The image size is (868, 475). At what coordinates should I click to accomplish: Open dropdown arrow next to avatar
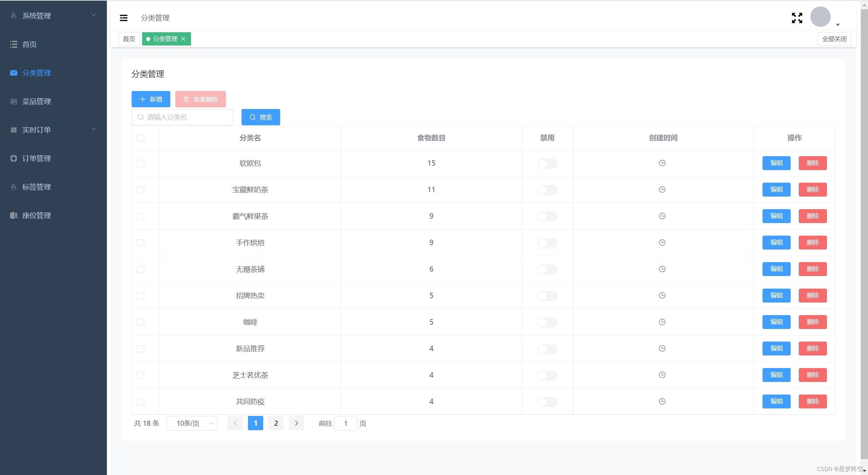point(837,25)
